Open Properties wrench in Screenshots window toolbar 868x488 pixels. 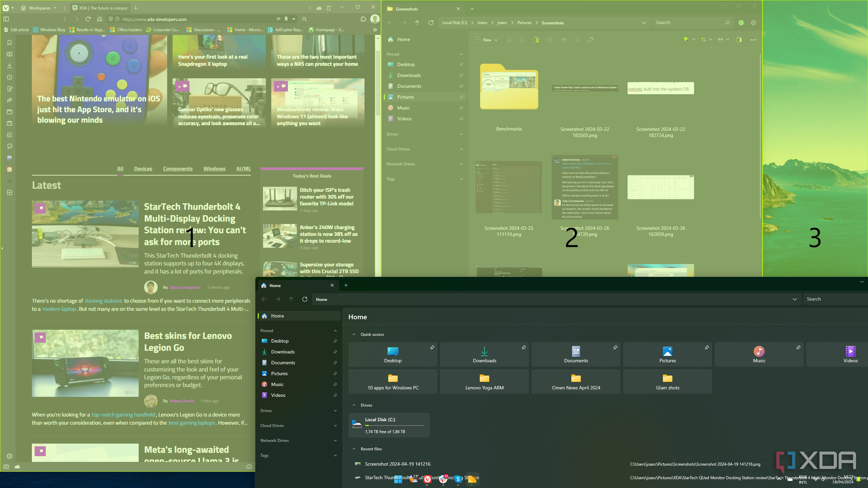(x=591, y=40)
